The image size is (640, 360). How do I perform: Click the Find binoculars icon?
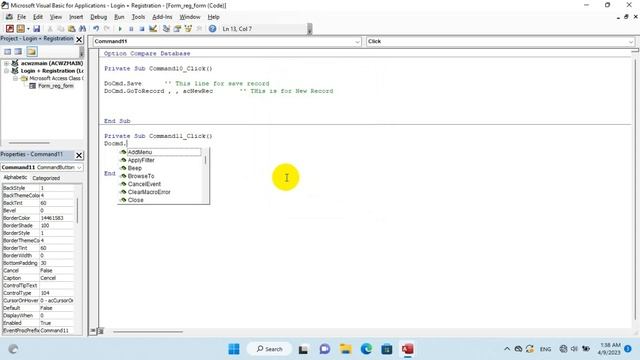point(82,29)
